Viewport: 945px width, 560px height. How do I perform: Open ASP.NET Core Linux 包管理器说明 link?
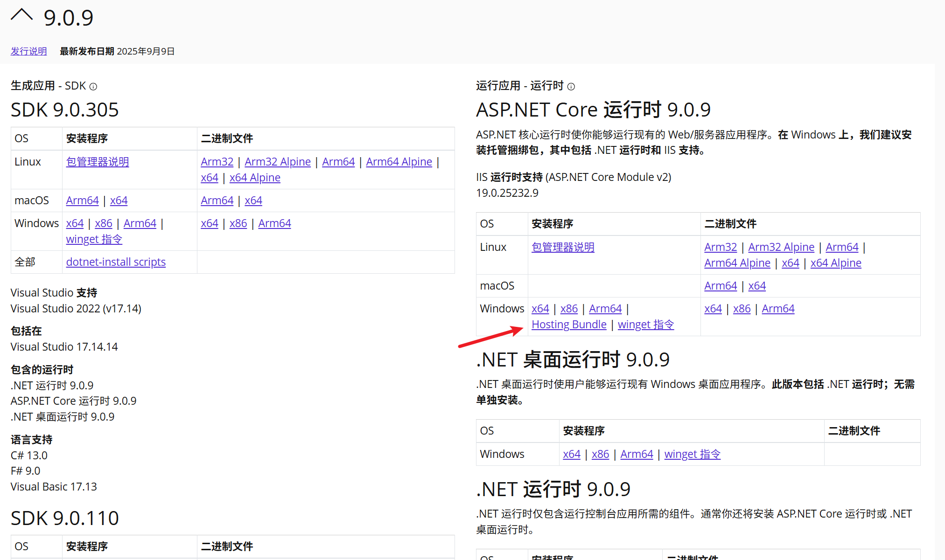tap(563, 247)
